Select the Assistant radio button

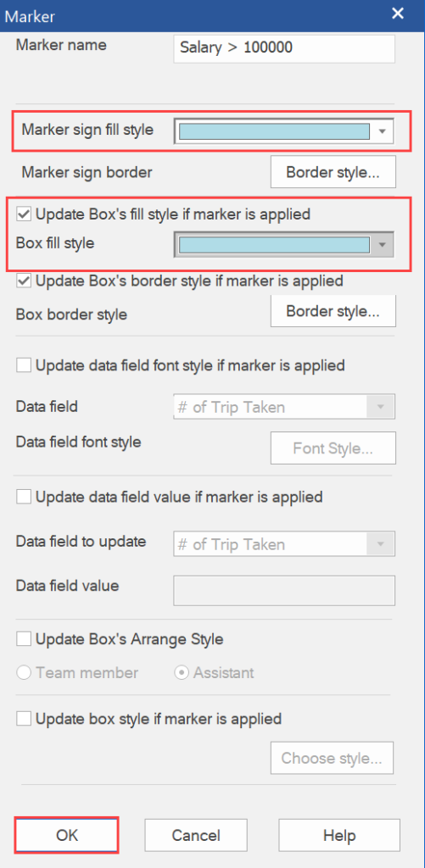tap(182, 673)
